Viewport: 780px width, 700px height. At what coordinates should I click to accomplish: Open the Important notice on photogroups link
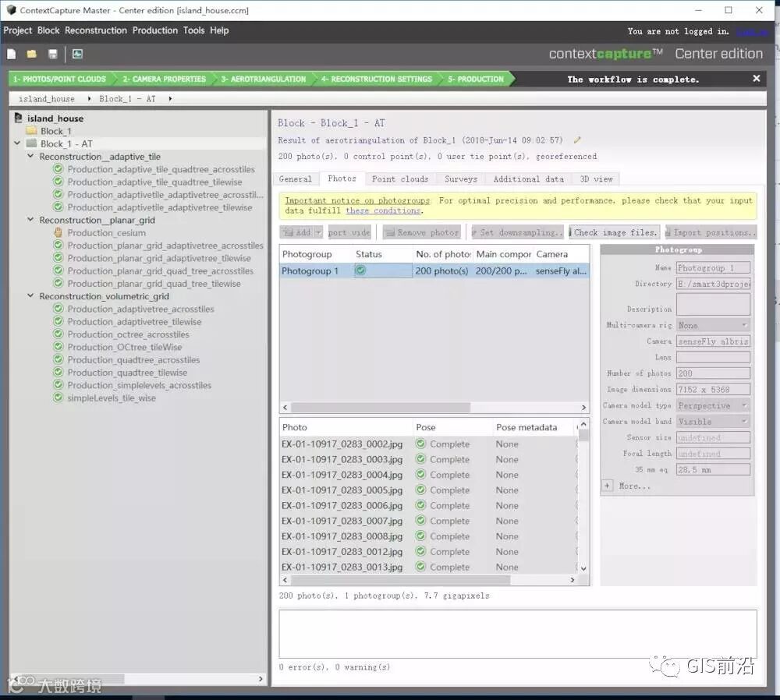(x=357, y=200)
